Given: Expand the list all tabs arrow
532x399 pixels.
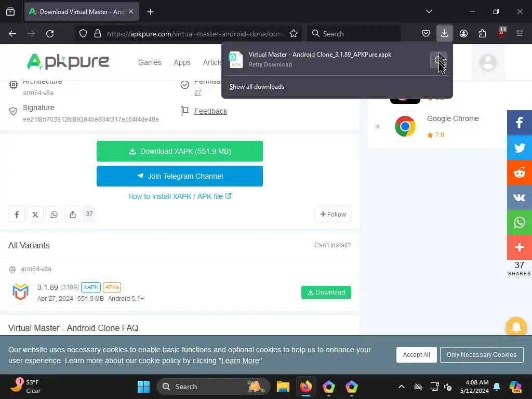Looking at the screenshot, I should point(429,11).
